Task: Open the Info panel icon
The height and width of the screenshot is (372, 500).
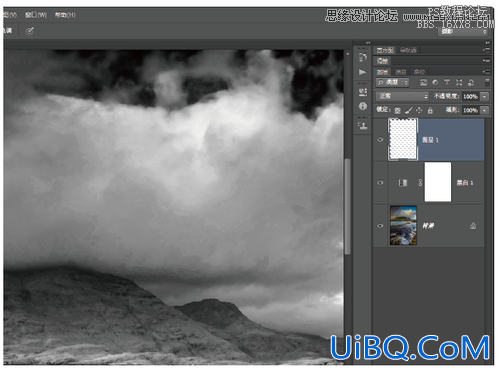Action: tap(363, 106)
